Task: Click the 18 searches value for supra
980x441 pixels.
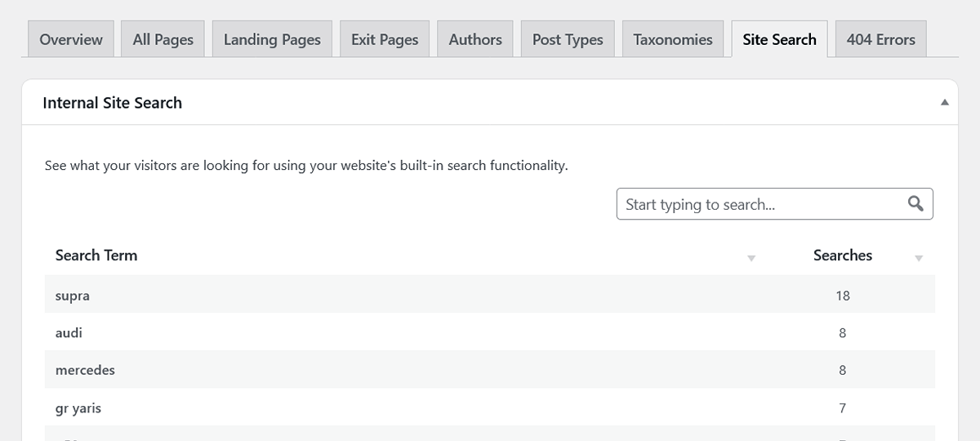Action: click(x=843, y=296)
